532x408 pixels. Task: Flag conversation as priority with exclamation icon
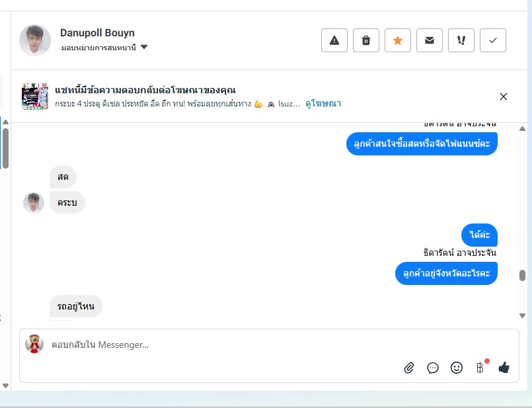461,40
